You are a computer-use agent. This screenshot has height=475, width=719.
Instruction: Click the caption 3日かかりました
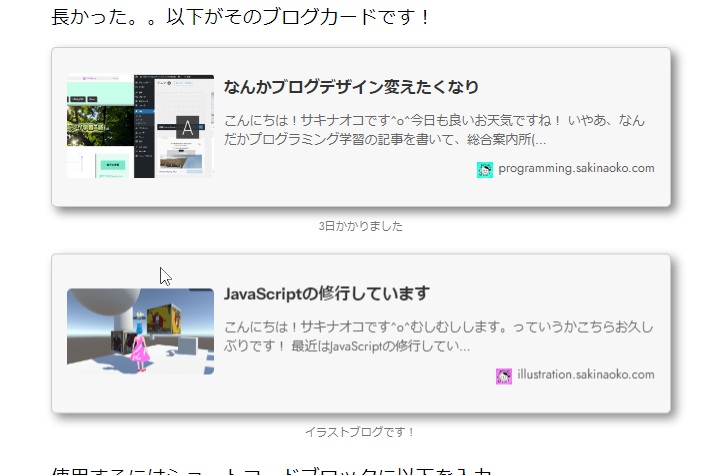pyautogui.click(x=360, y=226)
